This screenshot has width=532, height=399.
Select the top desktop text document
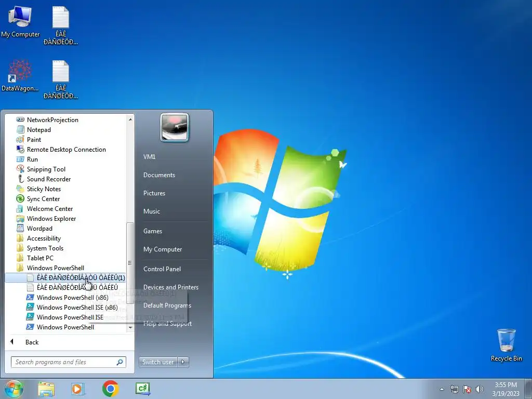point(61,26)
